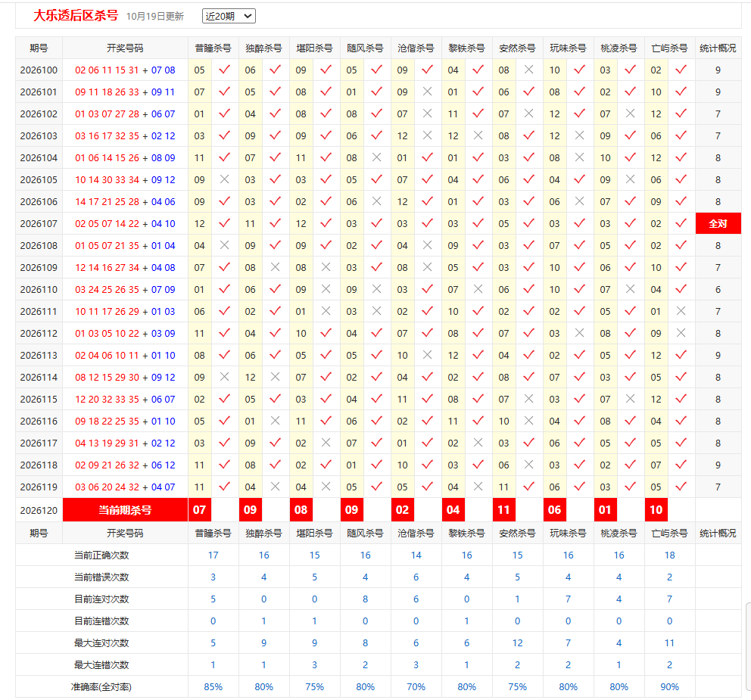Image resolution: width=751 pixels, height=700 pixels.
Task: Click the value 12 in the 最大连对次数 row
Action: point(518,643)
